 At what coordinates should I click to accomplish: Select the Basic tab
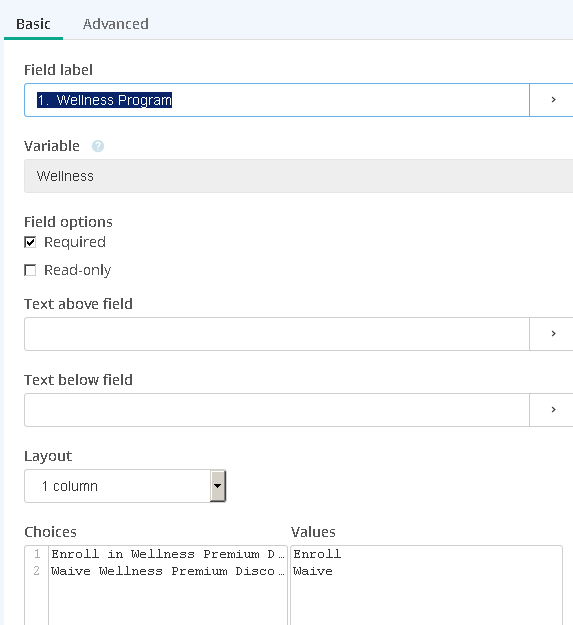click(33, 24)
